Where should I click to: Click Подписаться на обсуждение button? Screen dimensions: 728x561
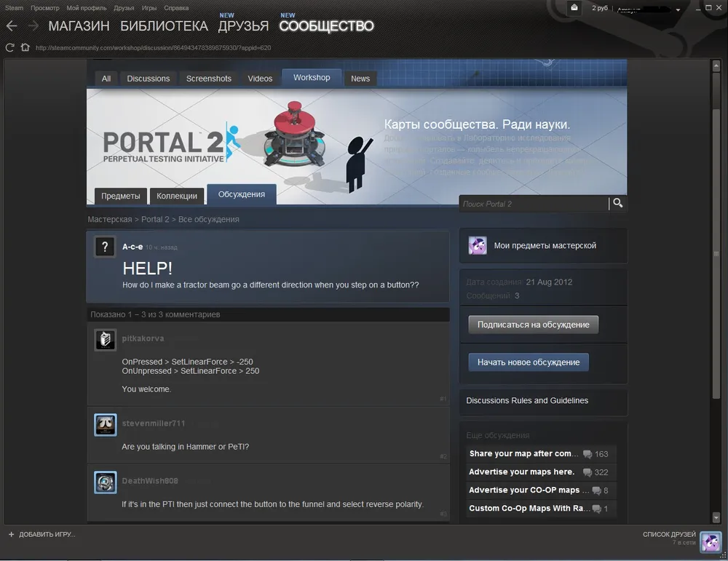coord(533,325)
